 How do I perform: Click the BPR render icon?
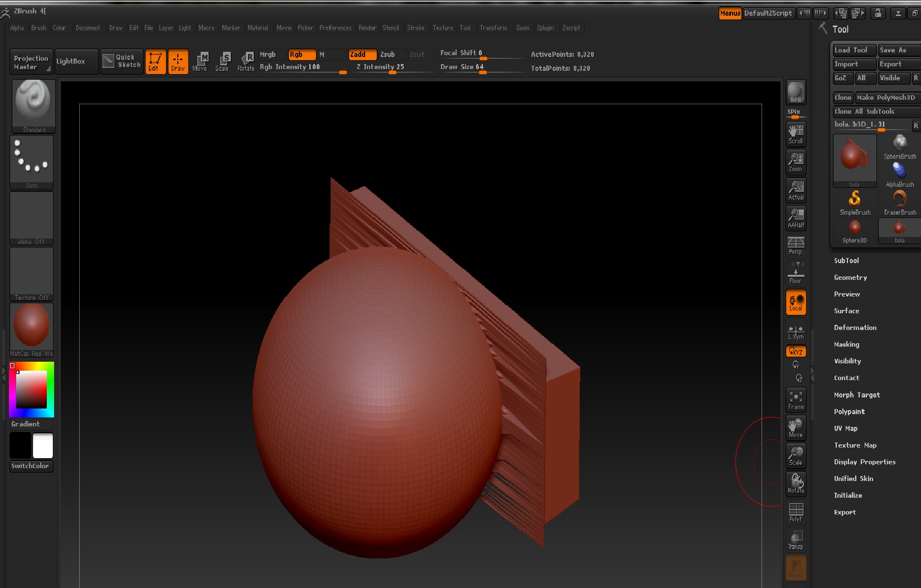pos(796,92)
